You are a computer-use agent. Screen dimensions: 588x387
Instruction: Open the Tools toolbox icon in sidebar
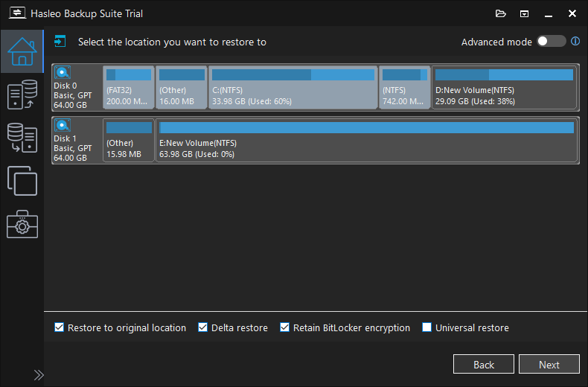[x=22, y=224]
